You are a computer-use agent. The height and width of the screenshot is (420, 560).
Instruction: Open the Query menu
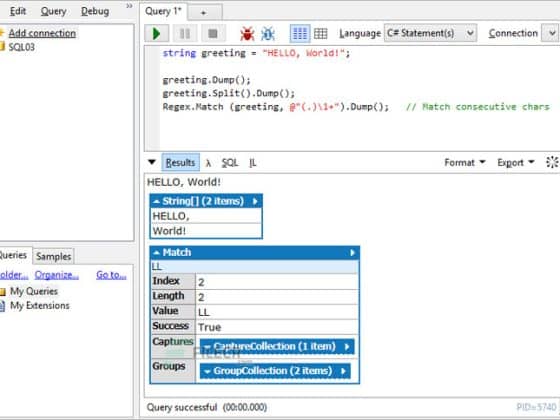point(53,11)
